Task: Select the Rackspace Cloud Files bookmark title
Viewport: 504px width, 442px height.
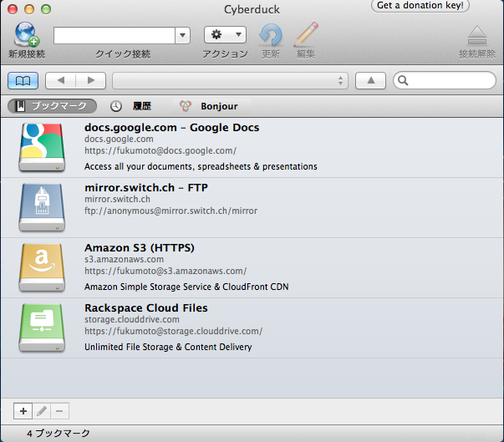Action: [146, 307]
